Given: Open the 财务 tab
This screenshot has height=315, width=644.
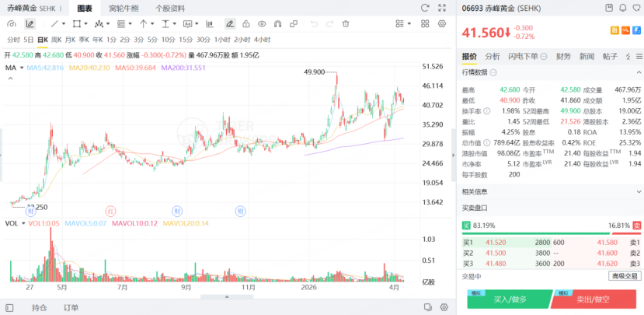Looking at the screenshot, I should 563,56.
